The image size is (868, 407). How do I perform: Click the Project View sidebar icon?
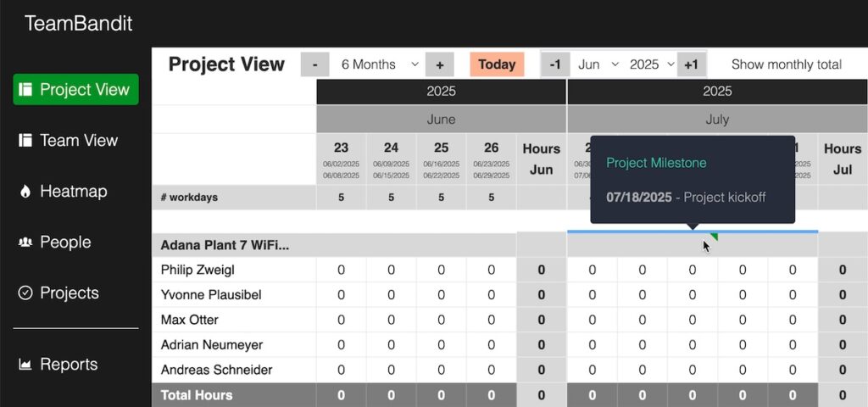pyautogui.click(x=25, y=90)
